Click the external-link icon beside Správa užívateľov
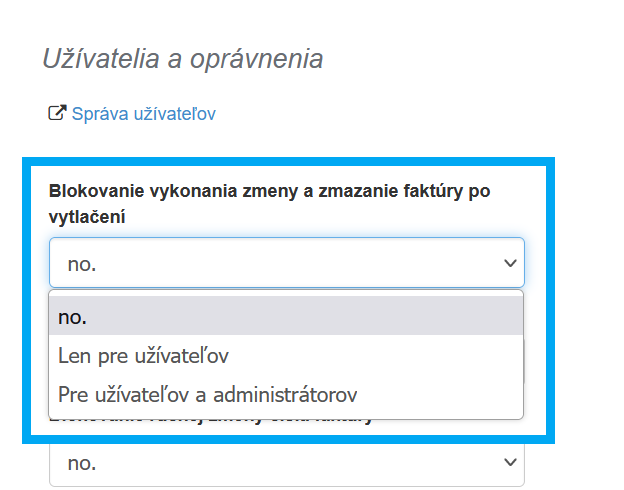 click(57, 113)
